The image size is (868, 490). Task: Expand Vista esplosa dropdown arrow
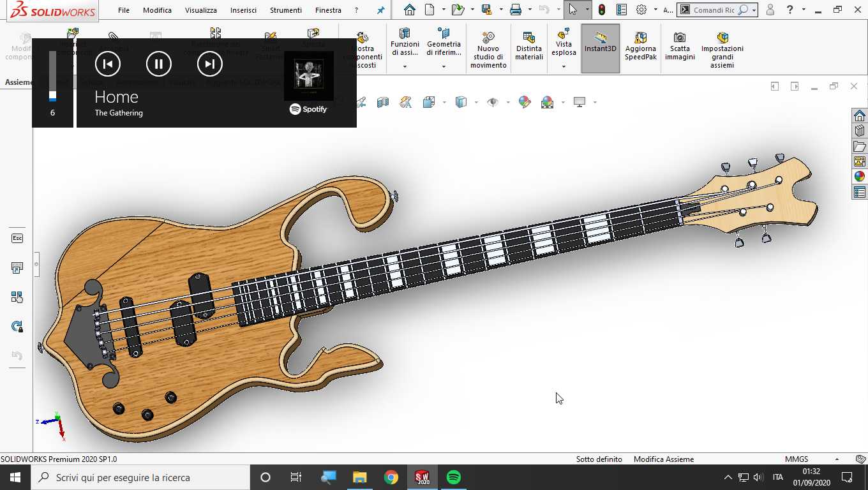pyautogui.click(x=564, y=66)
